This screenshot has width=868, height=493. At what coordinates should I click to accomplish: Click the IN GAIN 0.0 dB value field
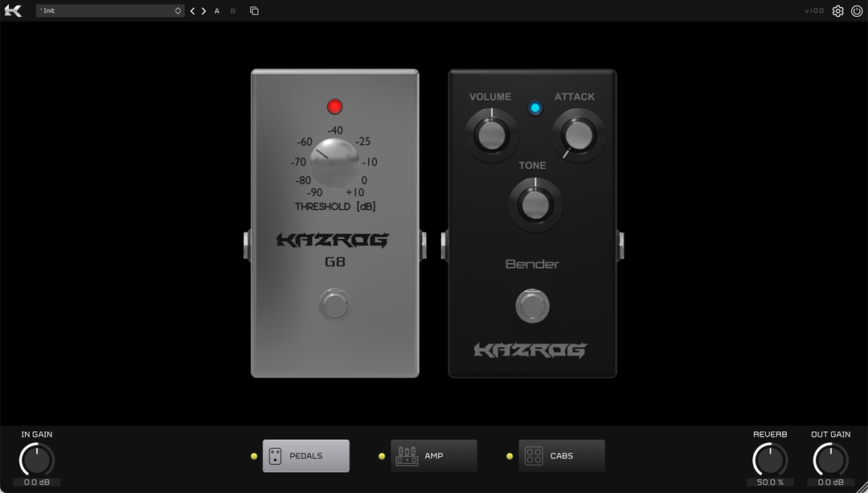point(37,483)
